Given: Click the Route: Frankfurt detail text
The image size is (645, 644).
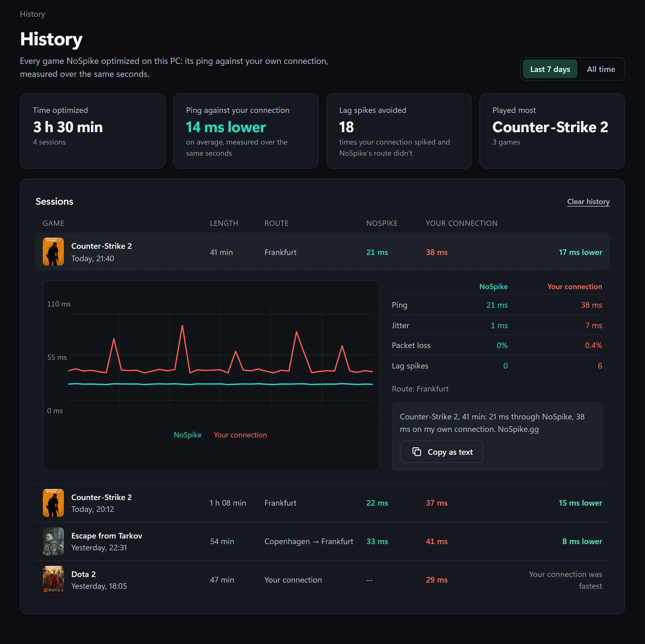Looking at the screenshot, I should pyautogui.click(x=420, y=389).
